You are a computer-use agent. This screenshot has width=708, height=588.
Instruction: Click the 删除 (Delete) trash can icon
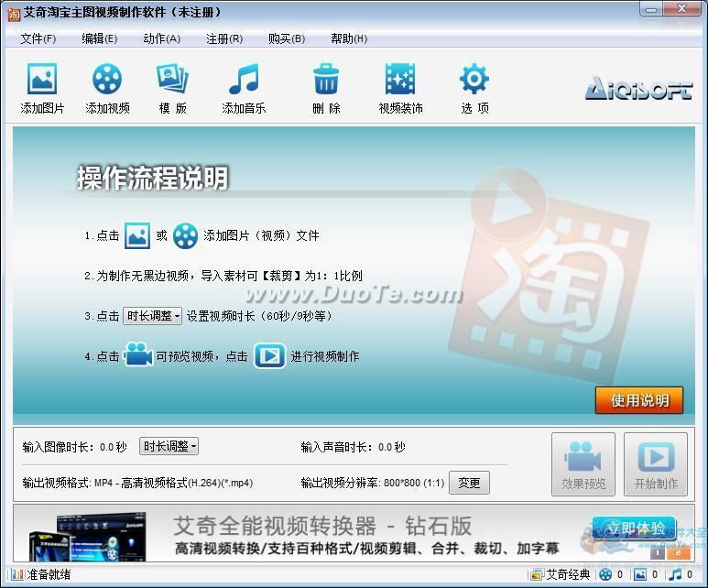point(326,79)
